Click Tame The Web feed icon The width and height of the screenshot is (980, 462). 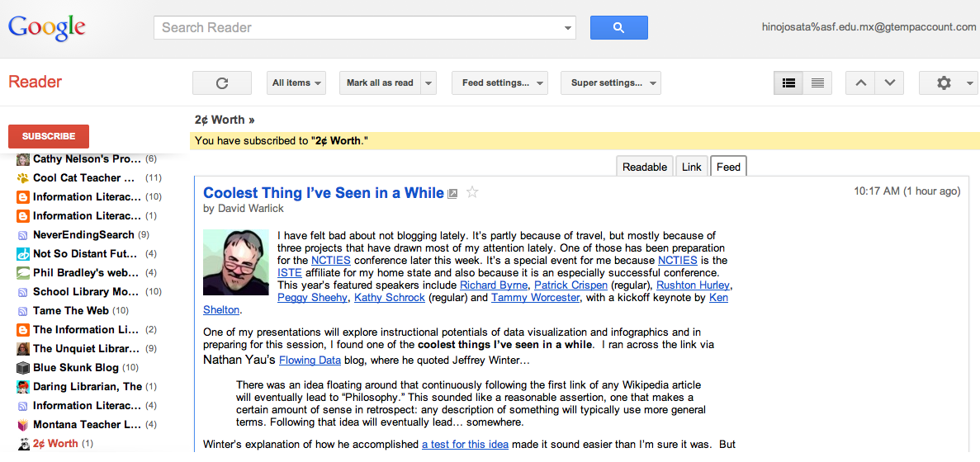click(x=23, y=311)
